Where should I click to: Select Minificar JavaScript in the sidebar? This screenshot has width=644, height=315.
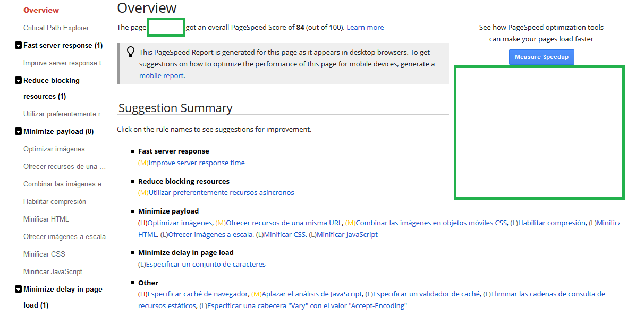pyautogui.click(x=53, y=271)
